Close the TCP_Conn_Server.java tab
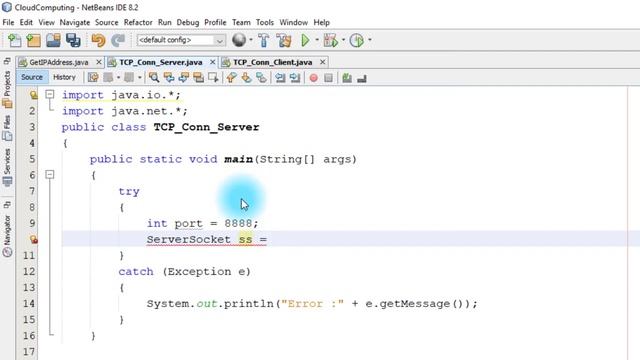Screen dimensions: 640x360 click(213, 62)
